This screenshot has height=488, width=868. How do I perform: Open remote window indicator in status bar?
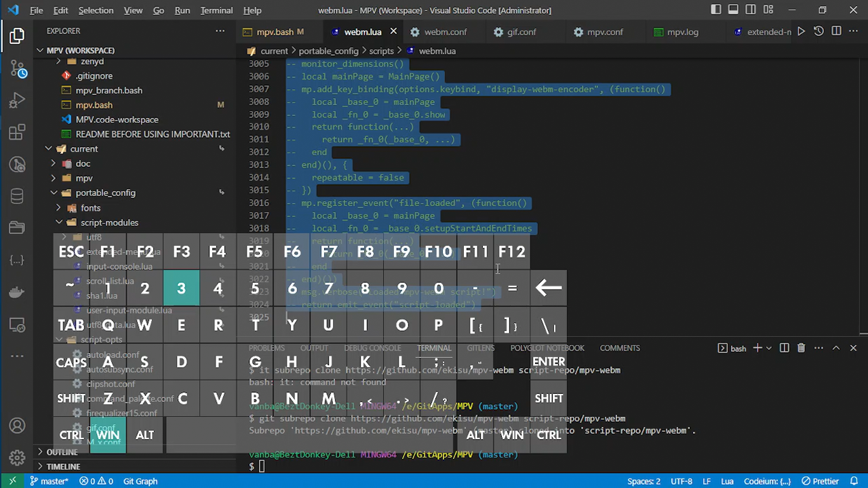(12, 481)
